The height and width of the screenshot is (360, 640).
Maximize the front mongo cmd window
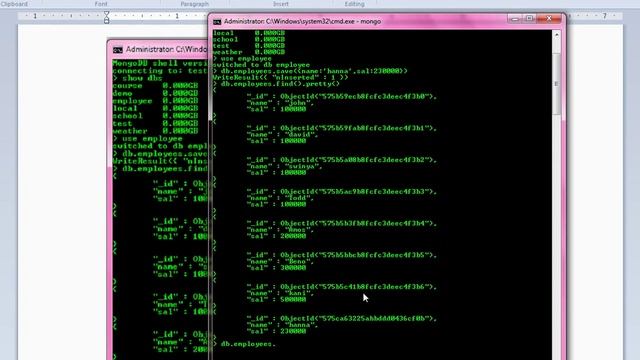529,19
